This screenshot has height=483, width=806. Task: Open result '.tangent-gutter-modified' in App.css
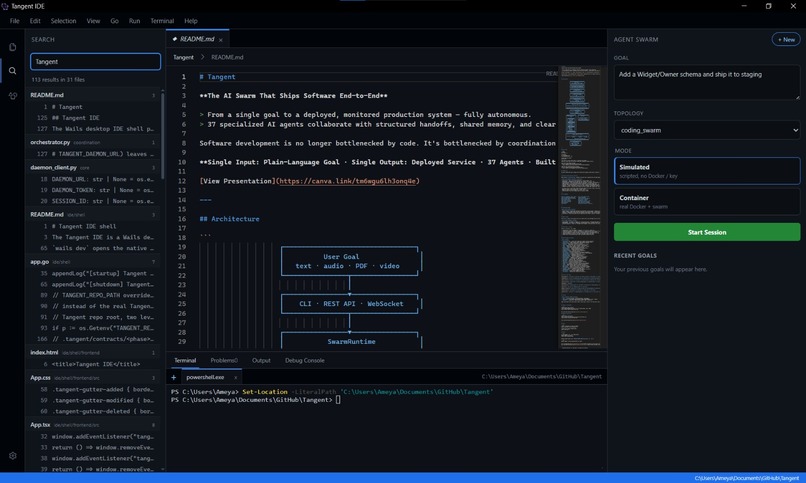[x=93, y=400]
